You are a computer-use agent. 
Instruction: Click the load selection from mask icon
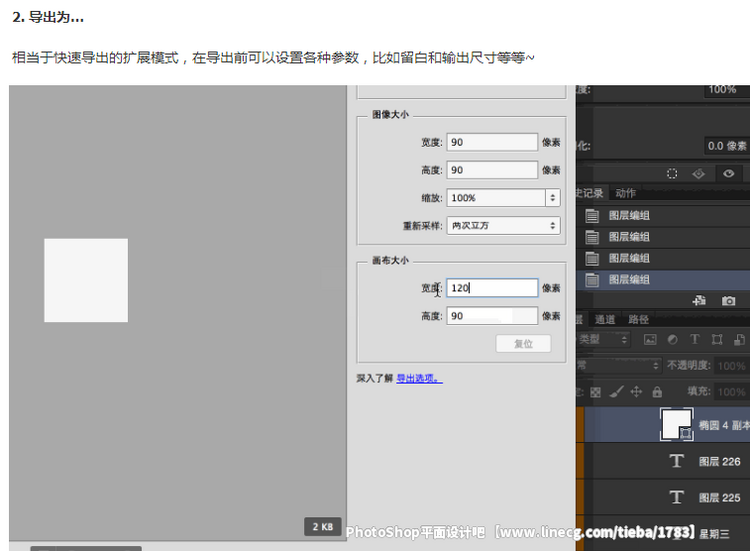[x=672, y=174]
